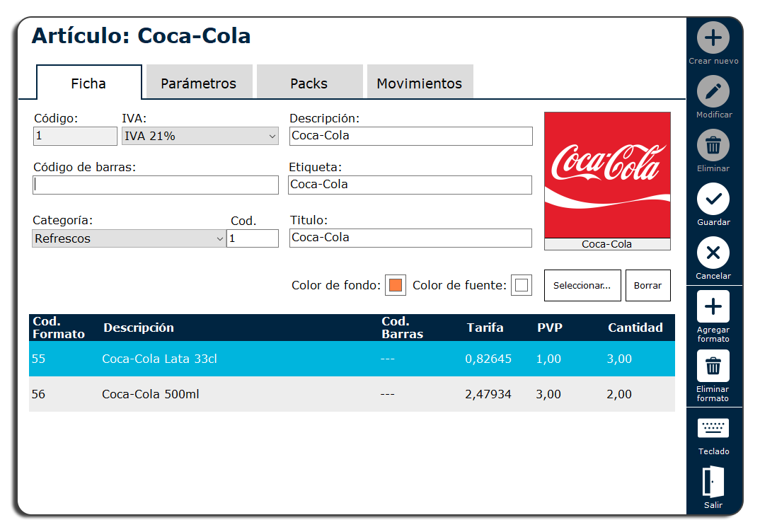Viewport: 760px width, 532px height.
Task: Click the PVP column header
Action: (550, 328)
